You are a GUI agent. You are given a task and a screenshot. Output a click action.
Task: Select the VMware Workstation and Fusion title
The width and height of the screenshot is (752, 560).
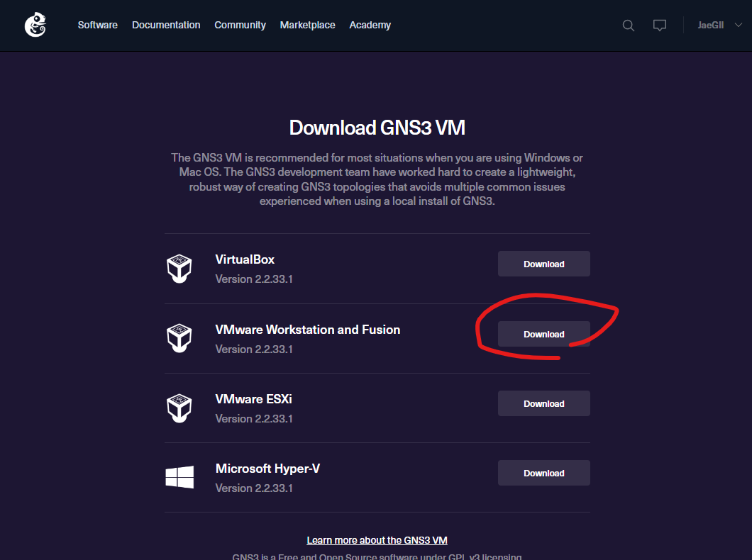tap(307, 330)
